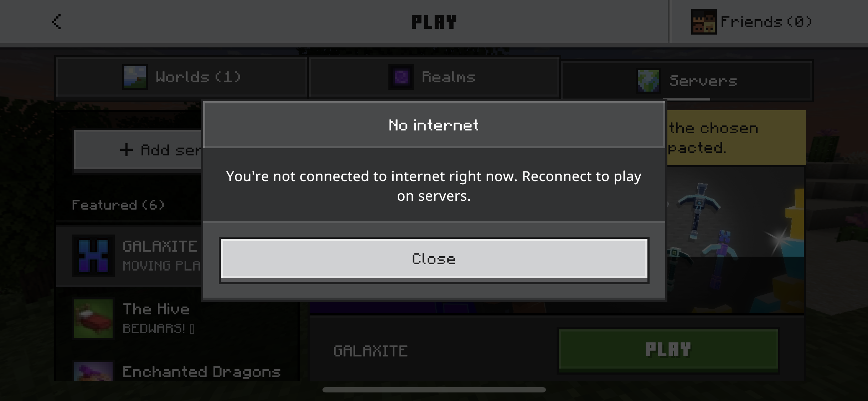Select The Hive bed icon
868x401 pixels.
coord(93,318)
